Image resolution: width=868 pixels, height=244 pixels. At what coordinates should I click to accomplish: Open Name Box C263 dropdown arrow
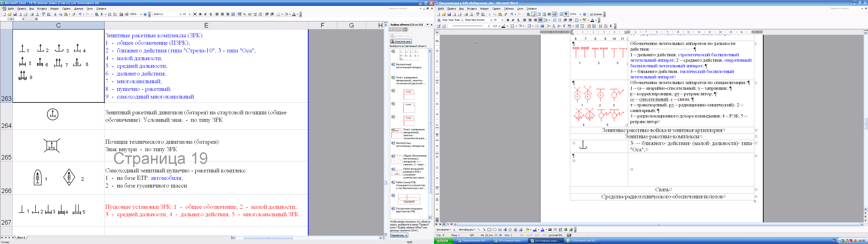coord(24,19)
